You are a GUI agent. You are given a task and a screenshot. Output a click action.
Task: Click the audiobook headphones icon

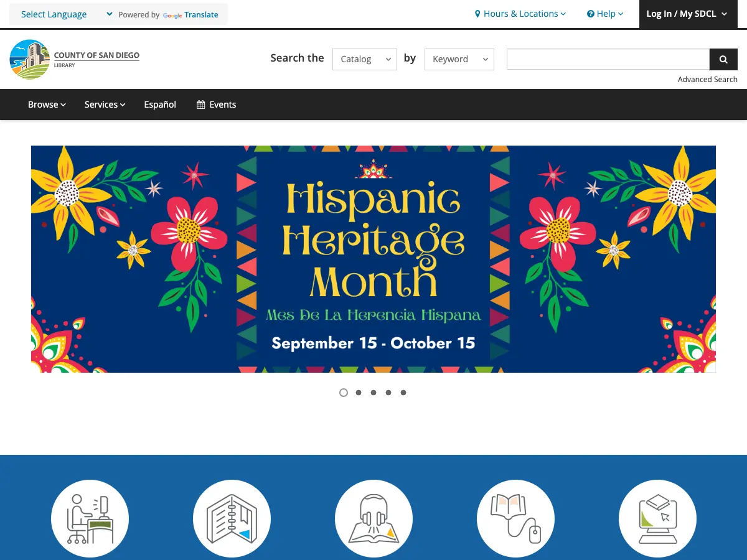pos(374,518)
